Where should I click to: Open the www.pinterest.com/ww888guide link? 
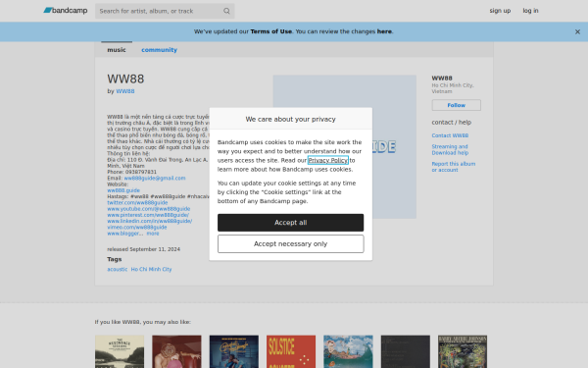(148, 215)
